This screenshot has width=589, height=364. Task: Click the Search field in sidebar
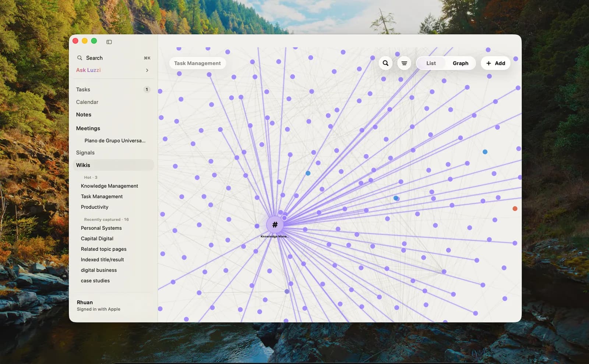point(113,58)
